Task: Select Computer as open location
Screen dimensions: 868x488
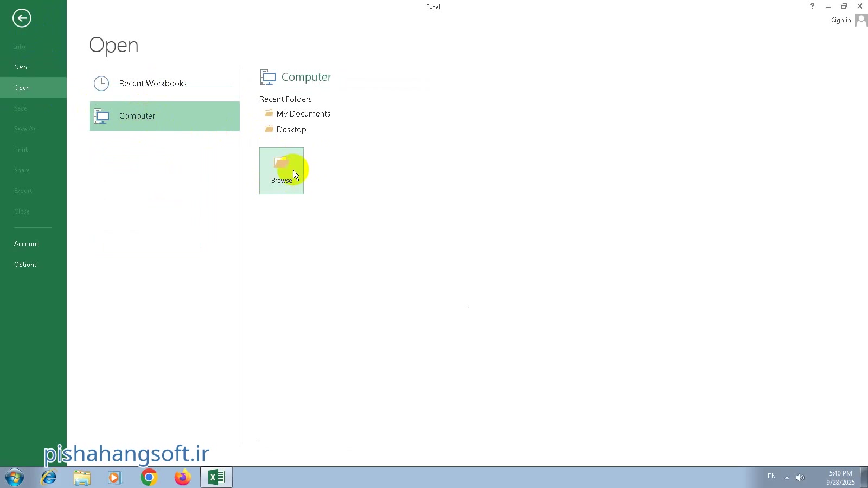Action: [x=164, y=116]
